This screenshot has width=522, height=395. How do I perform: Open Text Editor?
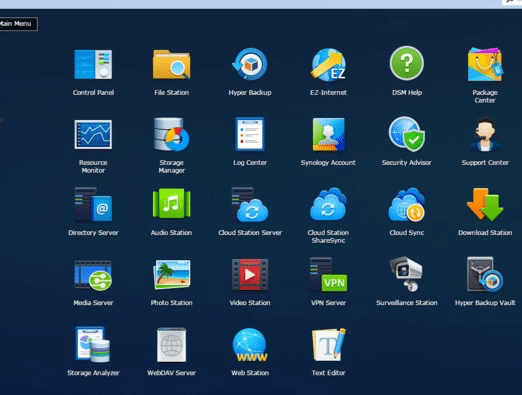click(x=328, y=344)
